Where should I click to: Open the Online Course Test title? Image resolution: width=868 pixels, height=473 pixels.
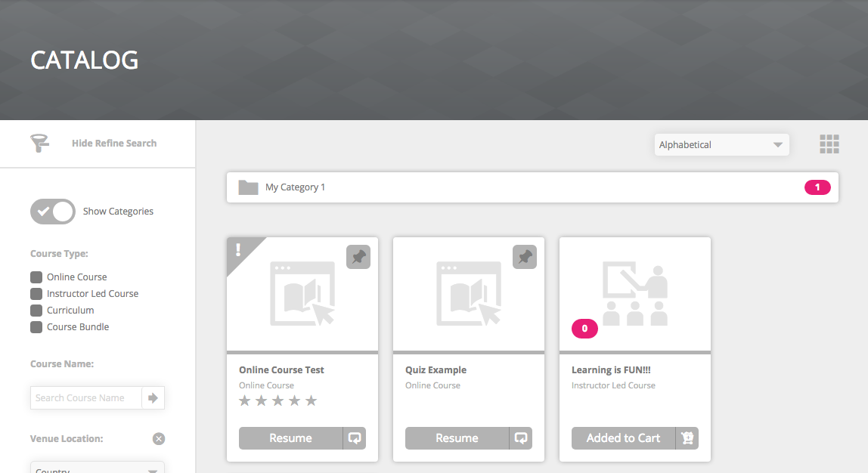tap(281, 370)
